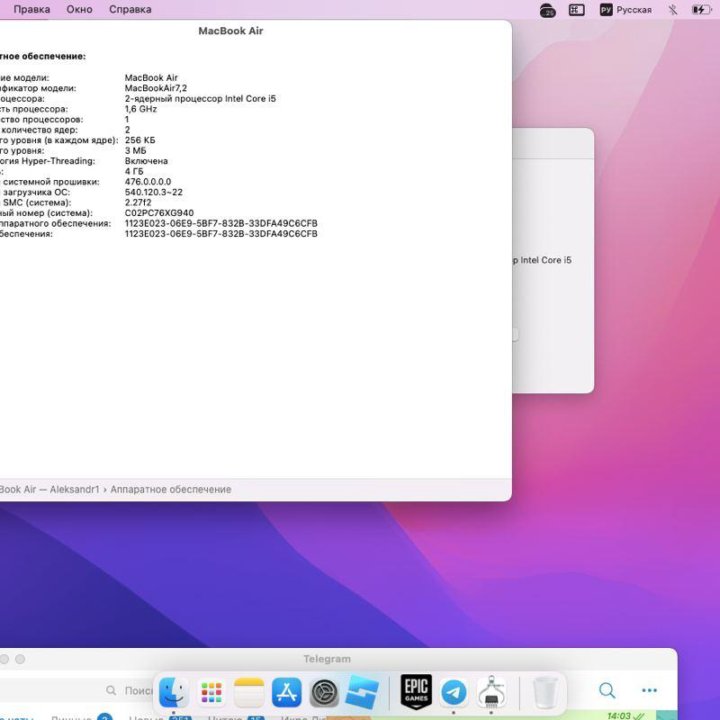Click the weather icon in menu bar

pos(547,10)
